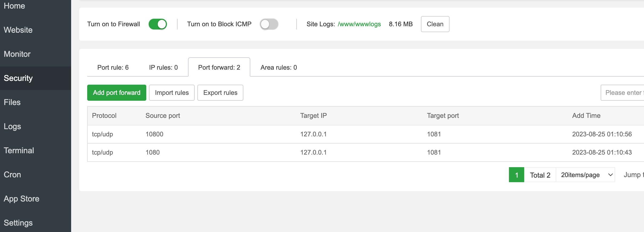Open the 20items/page dropdown
This screenshot has width=644, height=232.
[x=585, y=175]
